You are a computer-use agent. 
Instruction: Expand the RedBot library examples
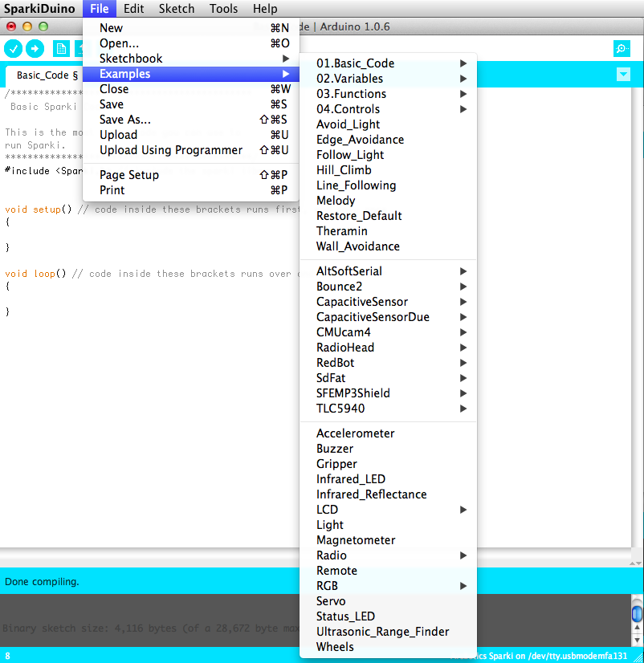pyautogui.click(x=389, y=362)
